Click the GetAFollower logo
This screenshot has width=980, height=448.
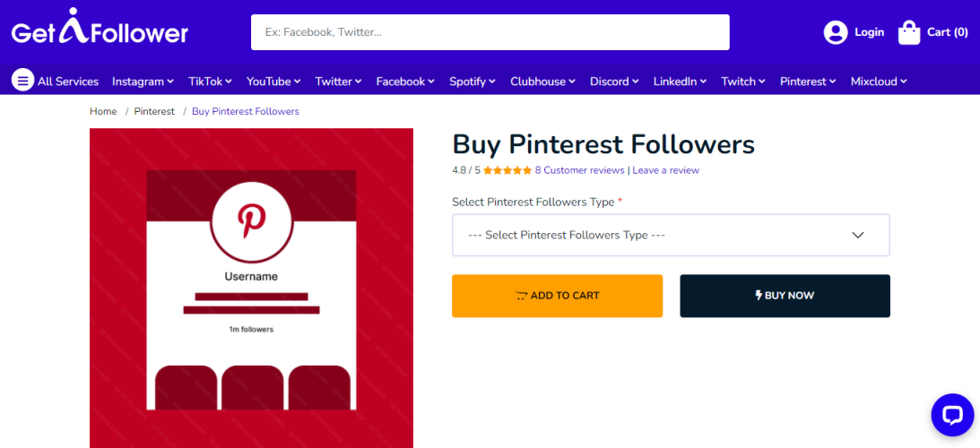100,31
